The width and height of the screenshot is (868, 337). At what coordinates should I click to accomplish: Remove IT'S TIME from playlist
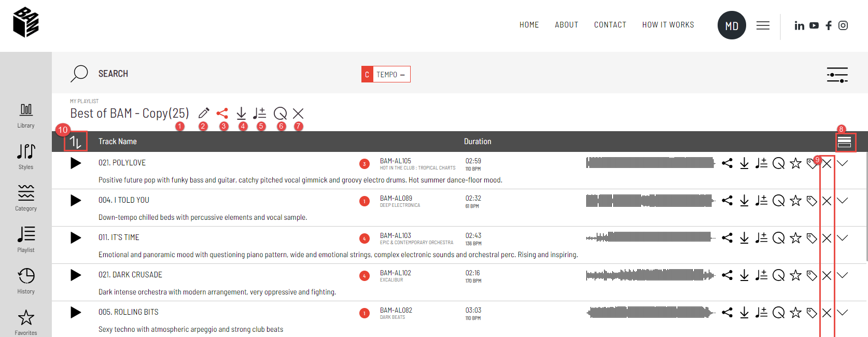coord(827,238)
